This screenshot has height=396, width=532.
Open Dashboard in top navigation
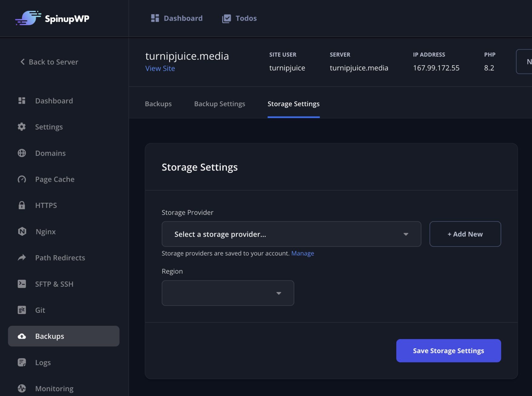coord(177,18)
